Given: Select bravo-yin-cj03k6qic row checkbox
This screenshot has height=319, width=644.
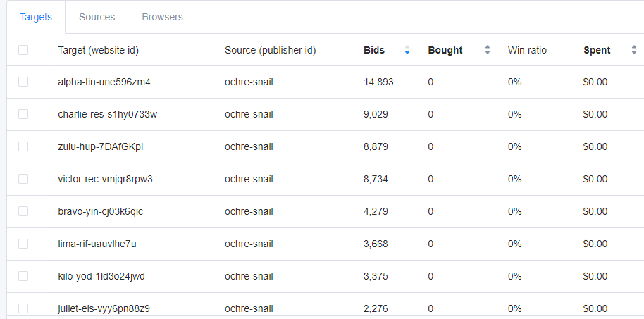Looking at the screenshot, I should tap(23, 211).
